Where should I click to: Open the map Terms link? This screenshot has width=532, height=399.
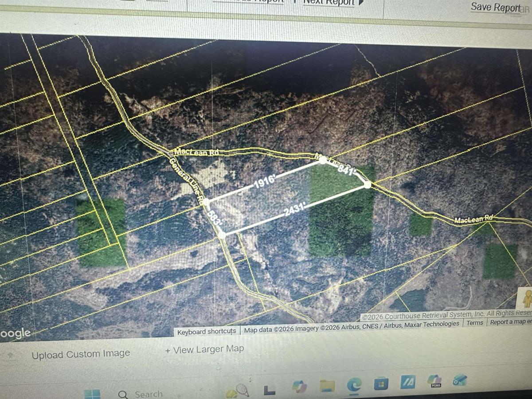[475, 323]
